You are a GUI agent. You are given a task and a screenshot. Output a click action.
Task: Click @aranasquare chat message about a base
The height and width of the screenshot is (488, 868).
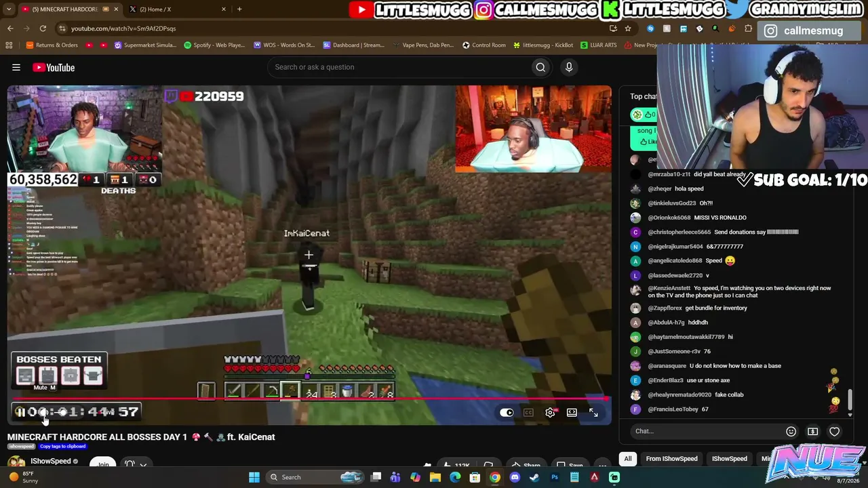735,366
